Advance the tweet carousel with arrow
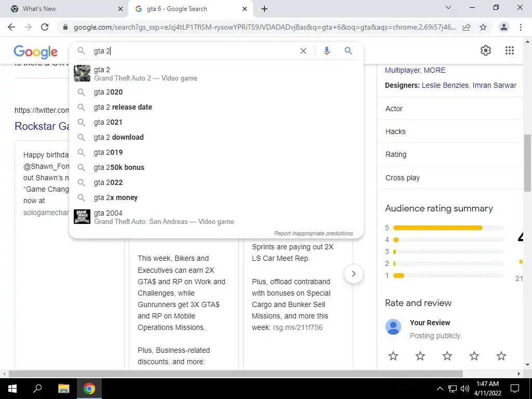 pyautogui.click(x=353, y=274)
